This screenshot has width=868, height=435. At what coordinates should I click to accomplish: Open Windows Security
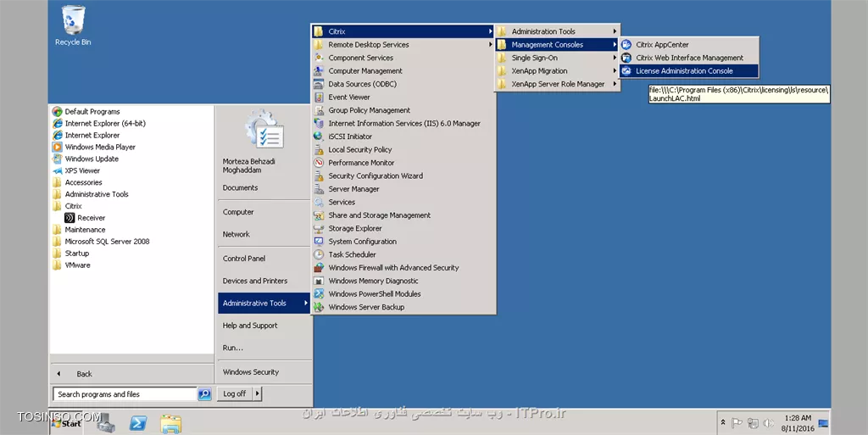tap(251, 372)
